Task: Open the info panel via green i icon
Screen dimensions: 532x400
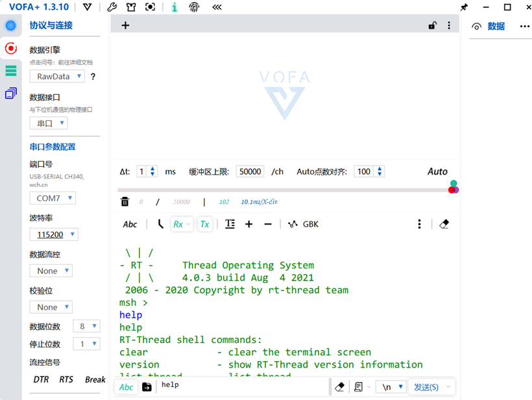Action: tap(173, 7)
